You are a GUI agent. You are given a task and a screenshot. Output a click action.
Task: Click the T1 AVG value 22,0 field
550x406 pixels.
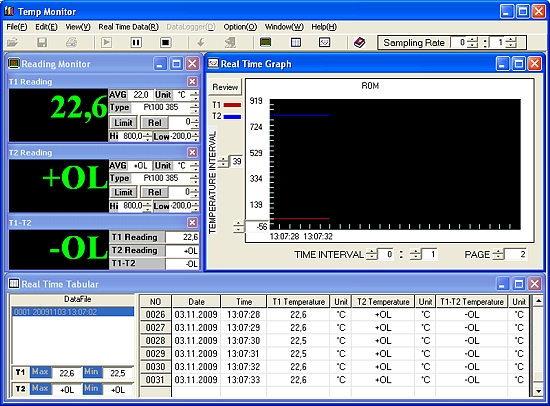[141, 95]
